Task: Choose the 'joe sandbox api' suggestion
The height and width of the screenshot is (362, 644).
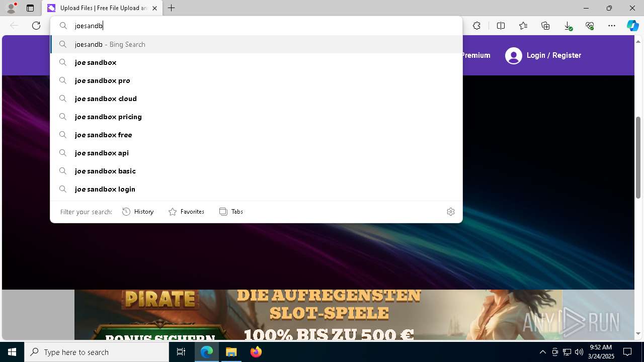Action: [x=257, y=153]
